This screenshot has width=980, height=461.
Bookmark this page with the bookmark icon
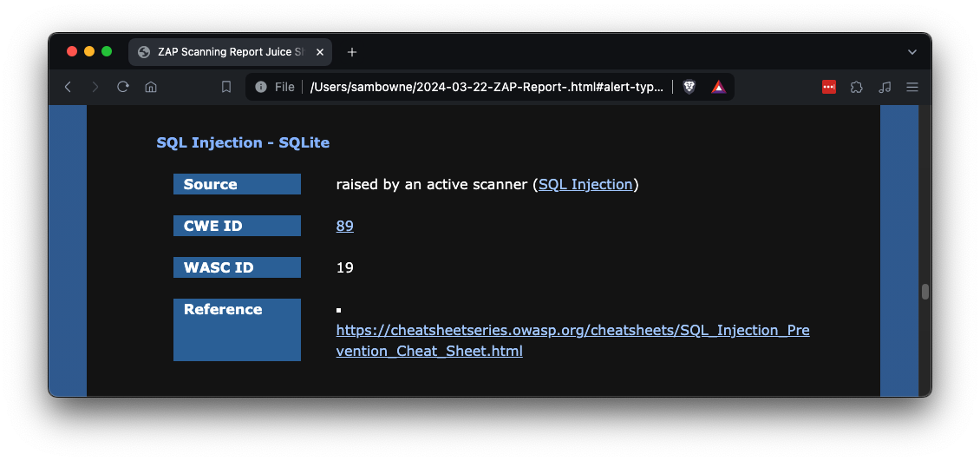click(226, 87)
